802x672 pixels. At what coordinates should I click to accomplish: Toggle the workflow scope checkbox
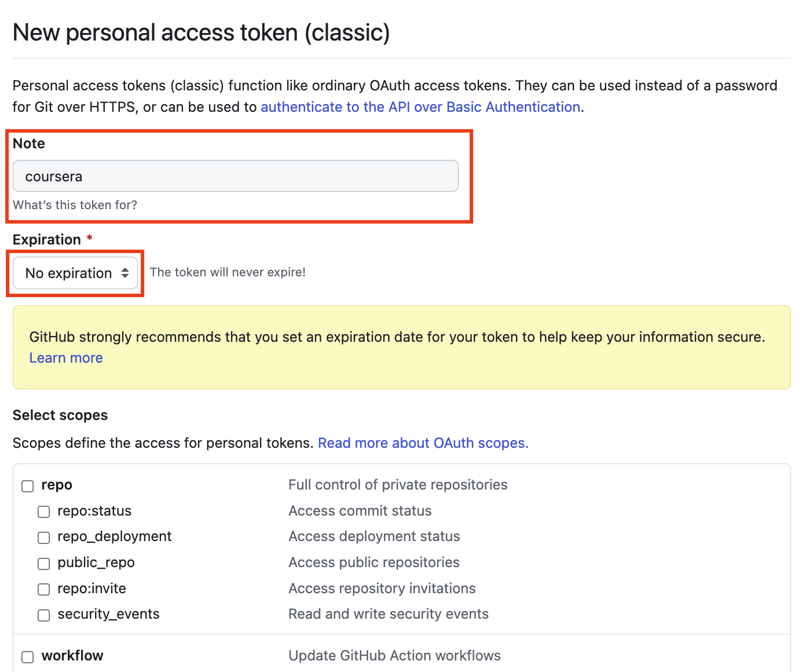(x=28, y=657)
